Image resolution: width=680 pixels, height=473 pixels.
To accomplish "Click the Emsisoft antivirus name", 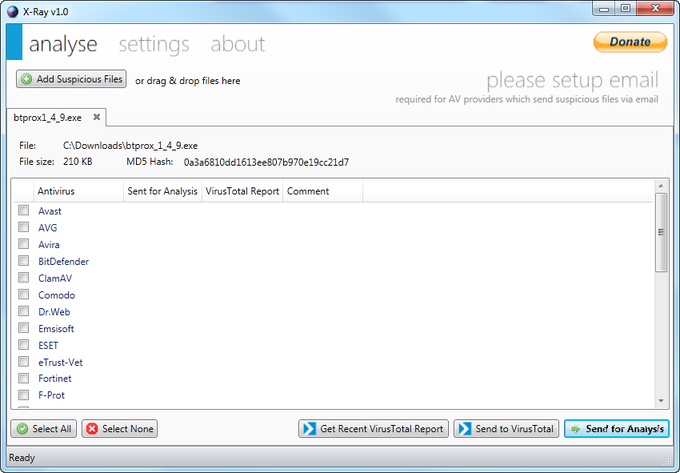I will 56,329.
